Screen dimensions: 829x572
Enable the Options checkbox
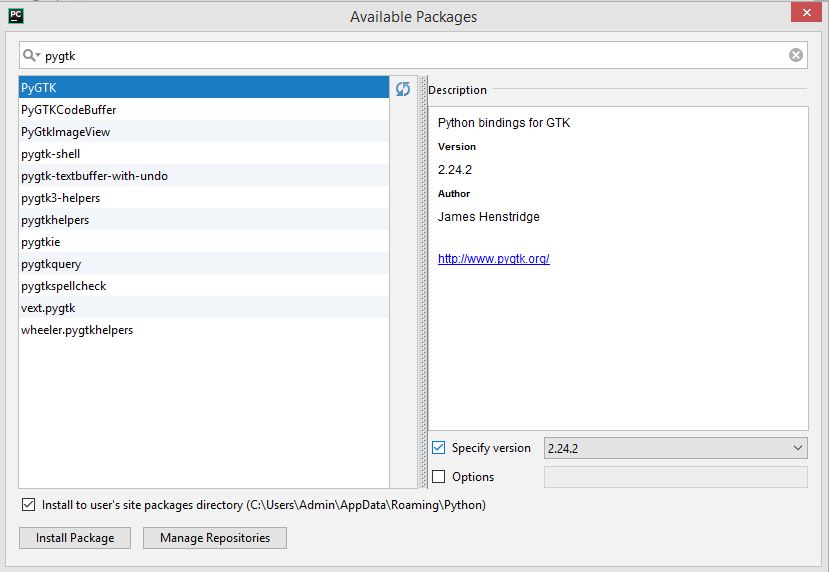click(438, 477)
